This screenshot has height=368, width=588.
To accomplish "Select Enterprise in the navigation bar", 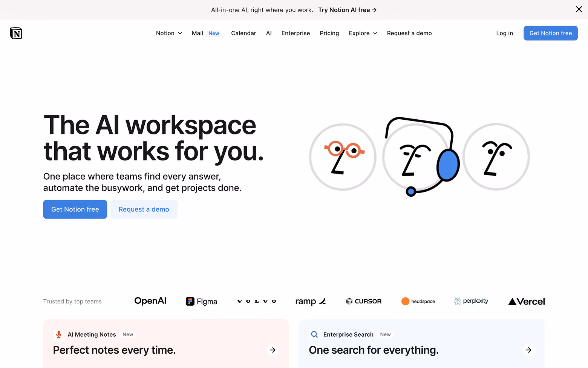I will pyautogui.click(x=296, y=33).
